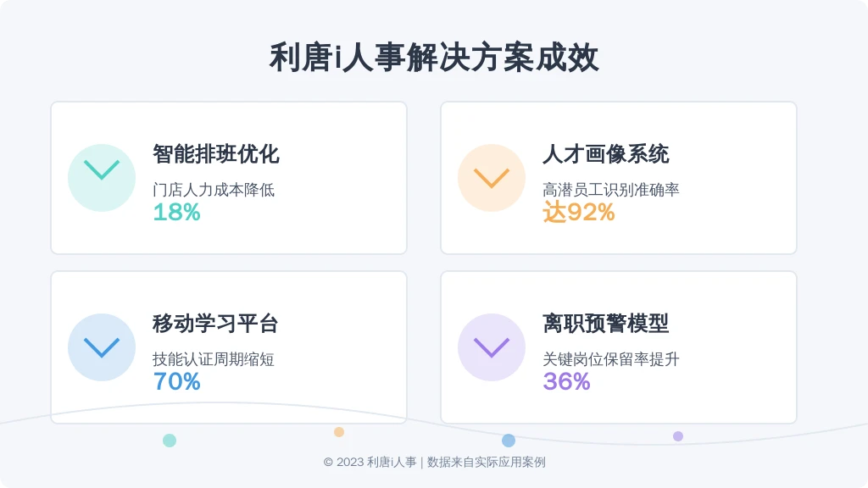This screenshot has height=488, width=868.
Task: Click the purple chevron icon beside 离职预警模型
Action: tap(492, 347)
